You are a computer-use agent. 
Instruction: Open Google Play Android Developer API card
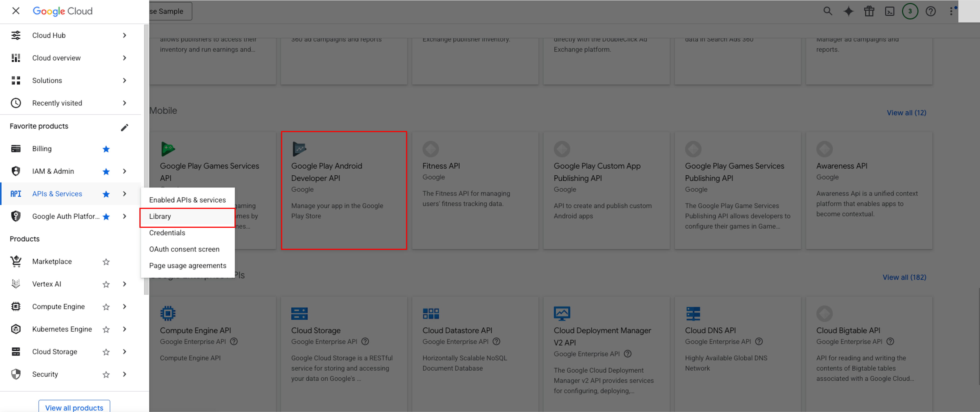click(344, 190)
